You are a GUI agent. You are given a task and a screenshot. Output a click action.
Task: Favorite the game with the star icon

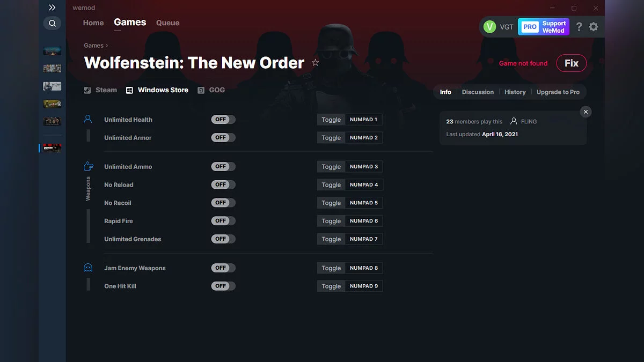[316, 62]
